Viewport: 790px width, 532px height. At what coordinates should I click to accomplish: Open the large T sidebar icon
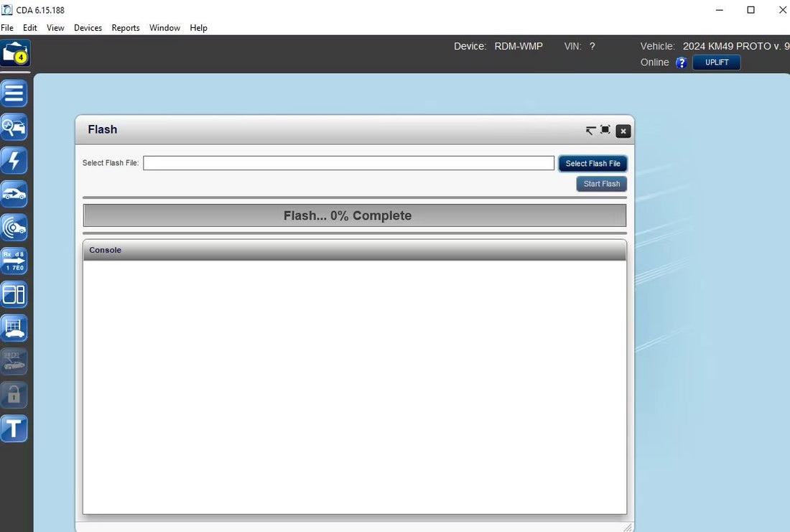click(14, 429)
